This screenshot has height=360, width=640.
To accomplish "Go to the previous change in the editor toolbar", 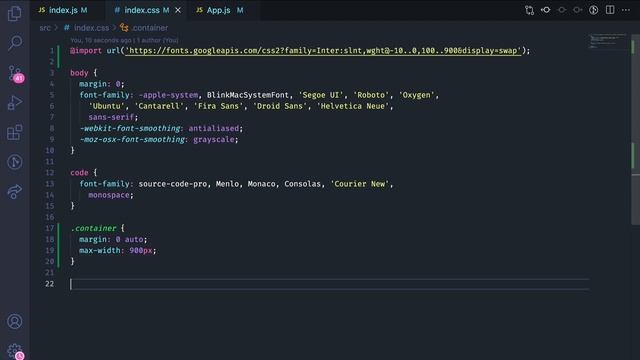I will 562,10.
